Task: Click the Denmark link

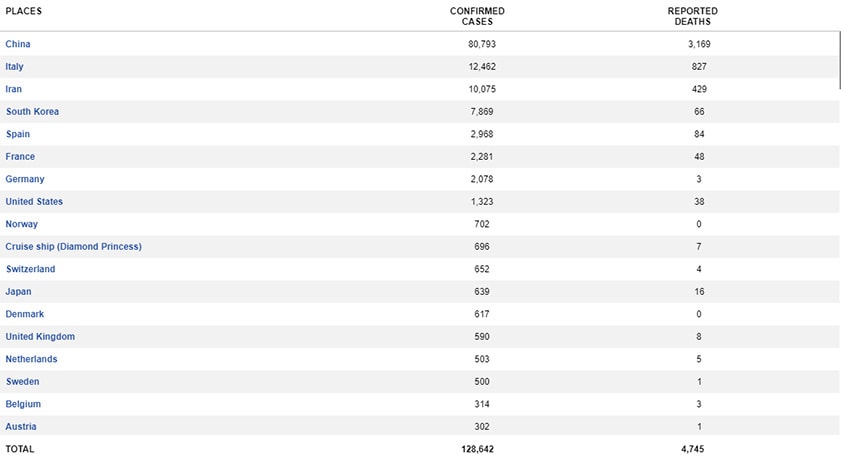Action: [25, 314]
